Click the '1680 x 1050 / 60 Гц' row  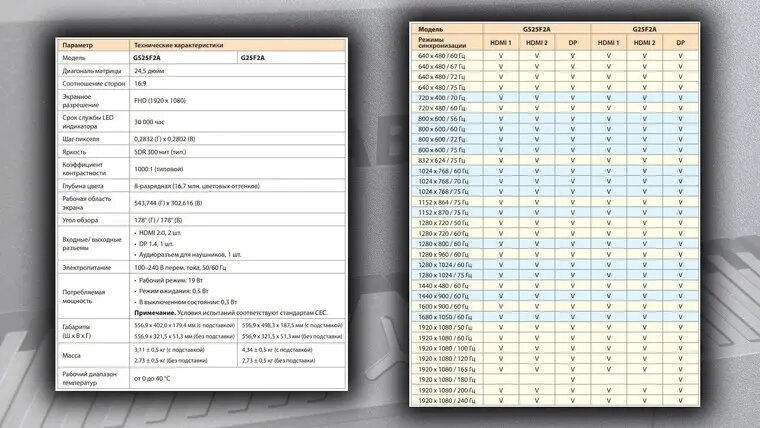click(554, 317)
